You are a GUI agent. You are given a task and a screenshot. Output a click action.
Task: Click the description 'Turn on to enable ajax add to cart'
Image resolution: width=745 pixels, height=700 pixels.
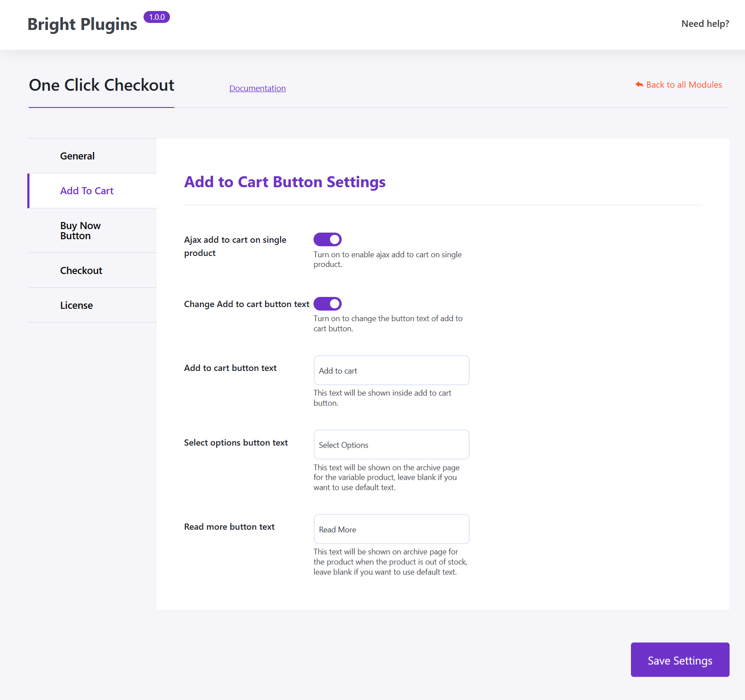coord(387,259)
